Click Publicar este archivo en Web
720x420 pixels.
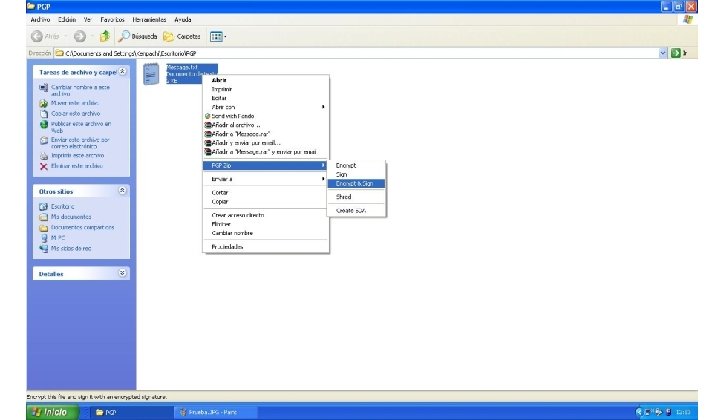tap(81, 127)
